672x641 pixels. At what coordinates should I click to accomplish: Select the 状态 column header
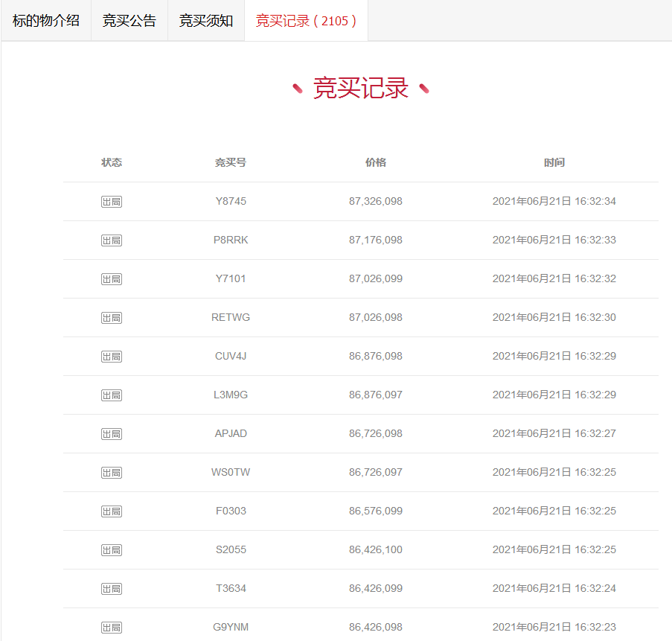[x=111, y=162]
